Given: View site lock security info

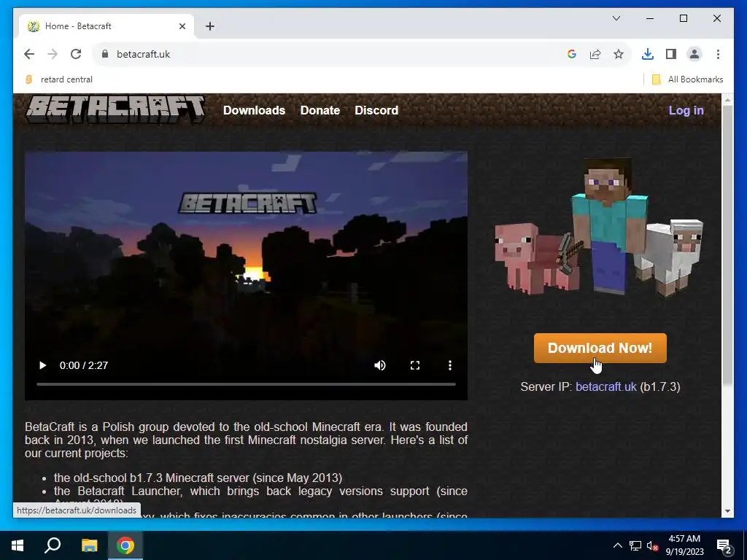Looking at the screenshot, I should (105, 54).
